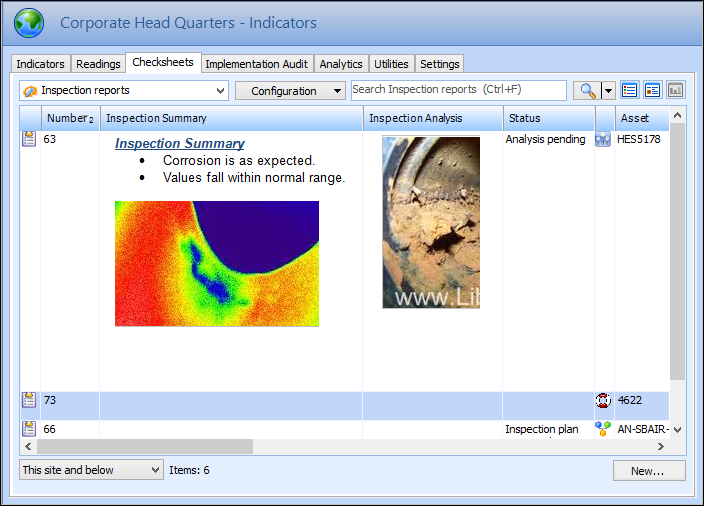Open the Configuration dropdown
The image size is (704, 506).
click(290, 91)
